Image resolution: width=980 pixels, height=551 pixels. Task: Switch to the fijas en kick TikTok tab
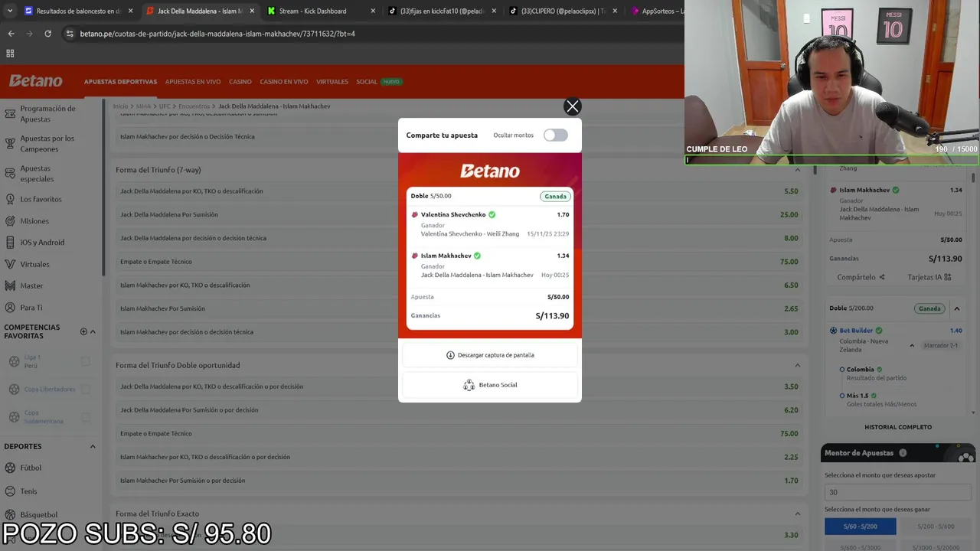coord(443,11)
